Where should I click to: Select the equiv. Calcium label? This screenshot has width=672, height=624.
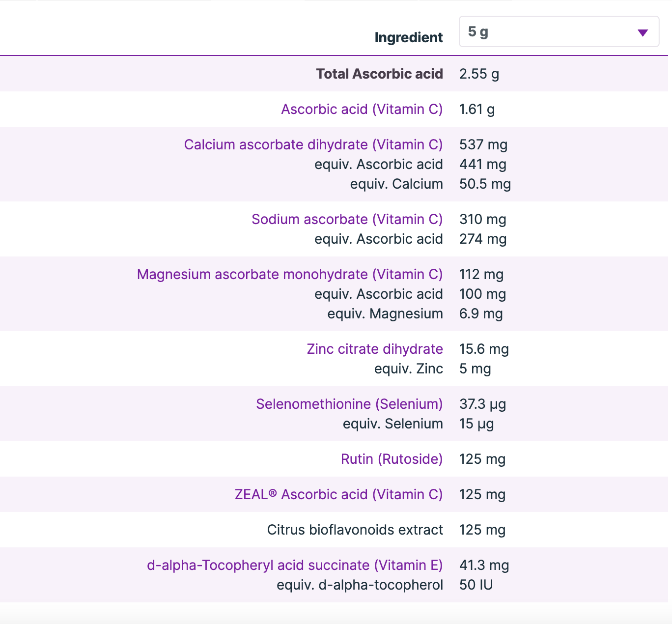pos(396,184)
